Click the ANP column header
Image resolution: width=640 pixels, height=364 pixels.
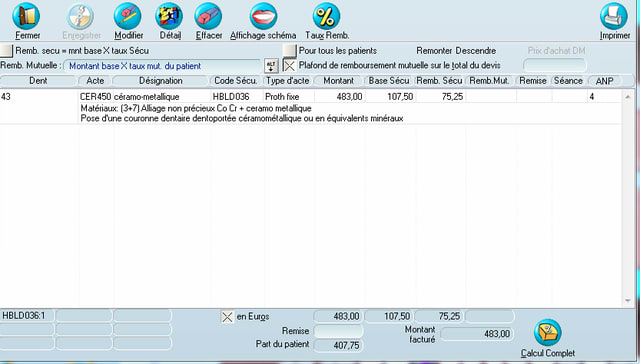(x=604, y=81)
